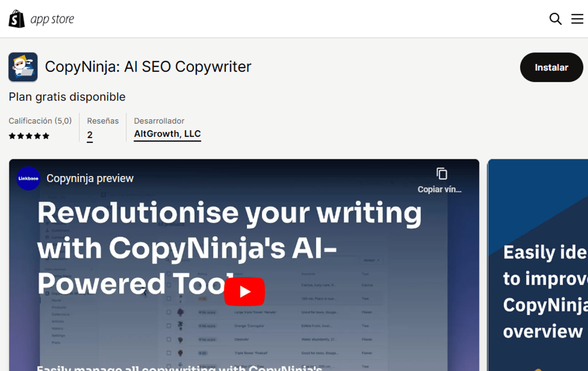The image size is (588, 371).
Task: Open the Linkbase channel avatar
Action: click(x=28, y=178)
